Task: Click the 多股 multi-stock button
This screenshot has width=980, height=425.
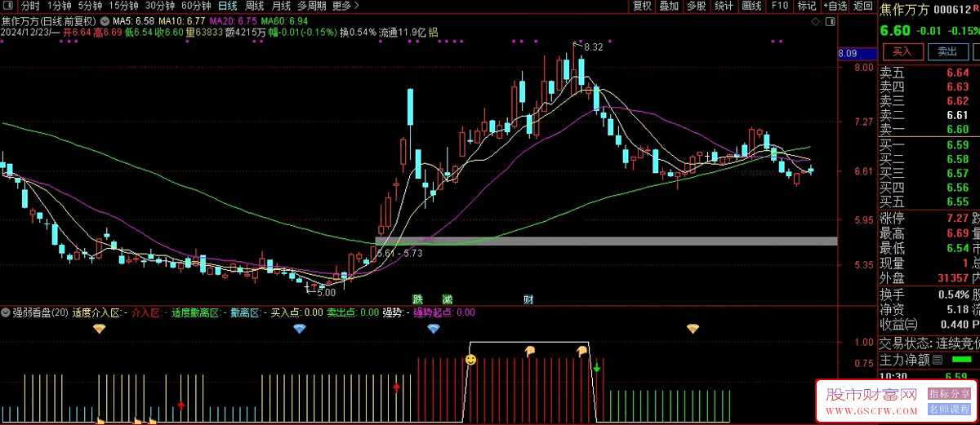Action: click(696, 6)
